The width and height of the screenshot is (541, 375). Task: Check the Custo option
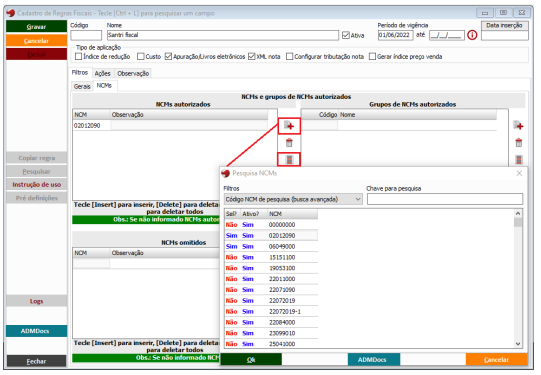pos(140,56)
